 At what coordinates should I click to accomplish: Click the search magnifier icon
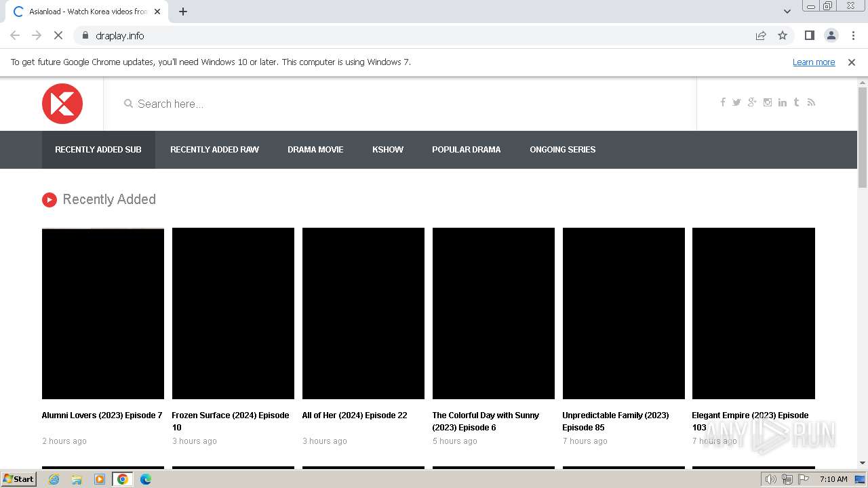click(x=128, y=104)
